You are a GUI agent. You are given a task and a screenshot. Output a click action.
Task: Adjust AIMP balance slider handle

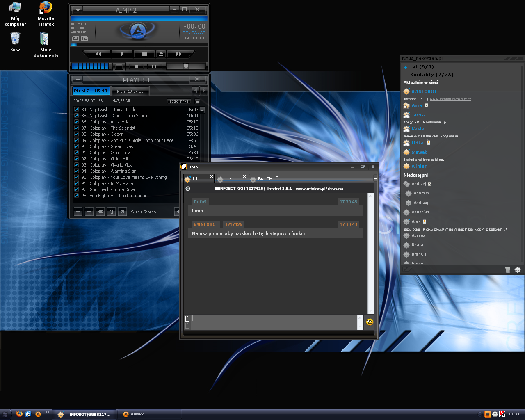(185, 66)
